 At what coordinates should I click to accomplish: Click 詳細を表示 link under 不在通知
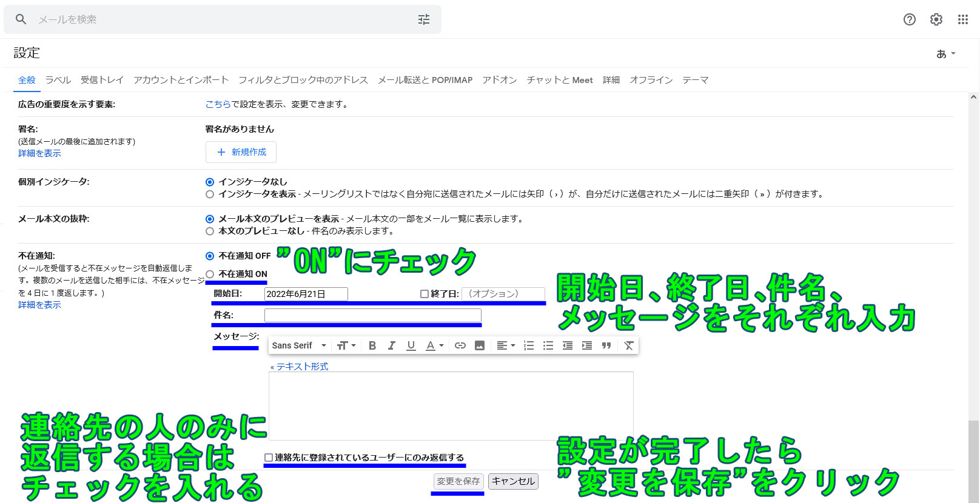[x=39, y=305]
